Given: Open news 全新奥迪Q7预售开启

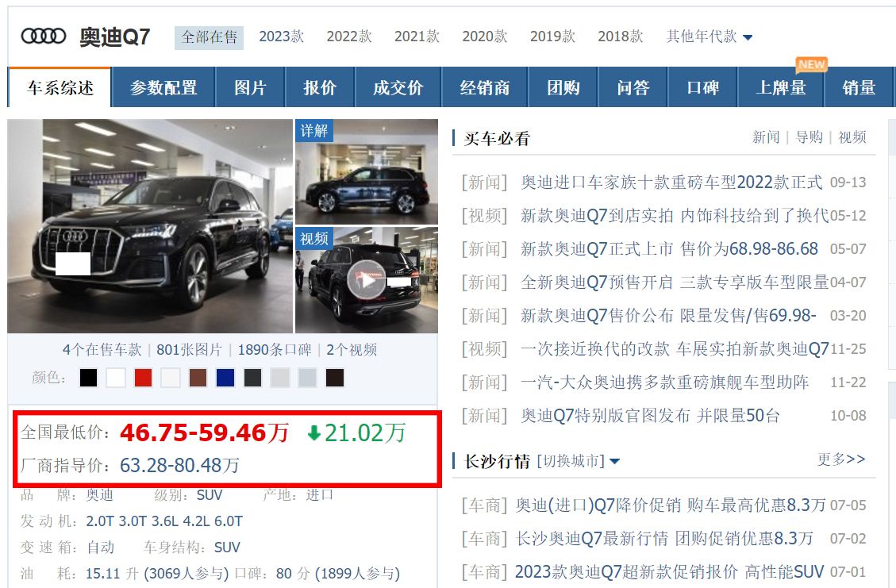Looking at the screenshot, I should click(x=675, y=282).
